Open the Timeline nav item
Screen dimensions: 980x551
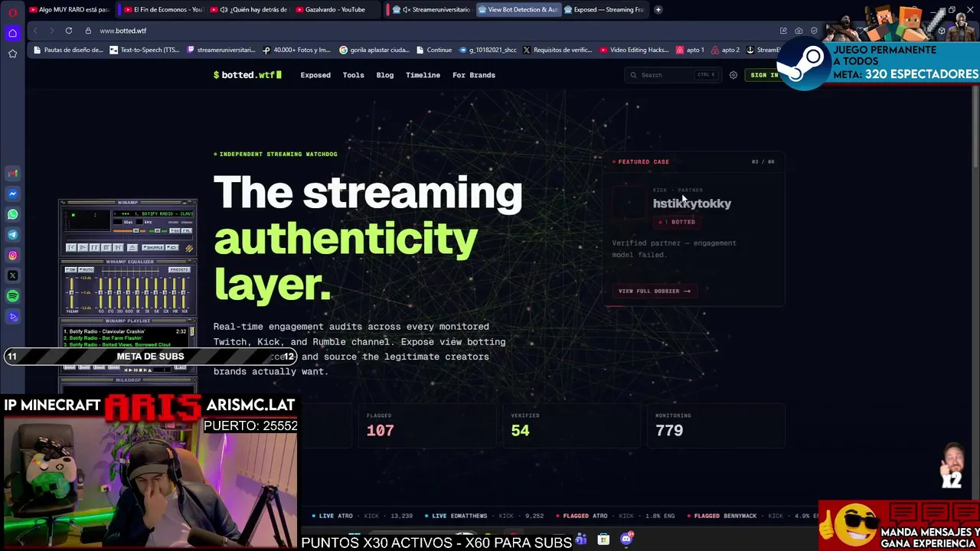point(423,75)
